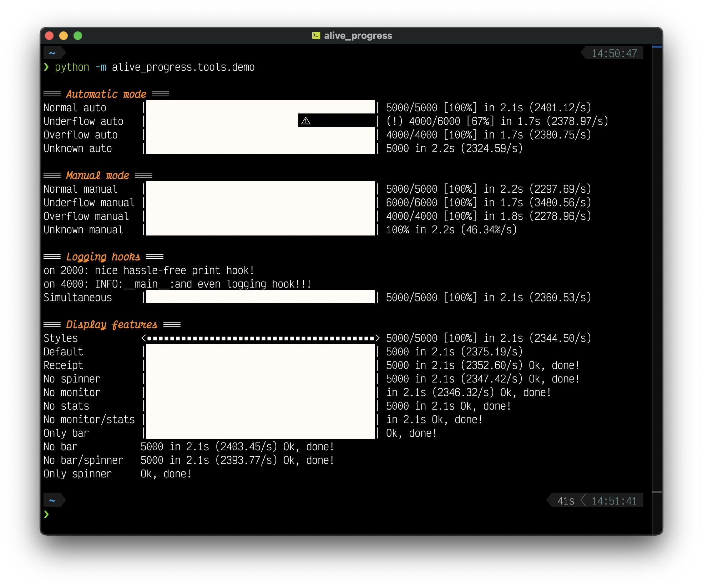
Task: Click the Overflow auto label
Action: click(x=81, y=135)
